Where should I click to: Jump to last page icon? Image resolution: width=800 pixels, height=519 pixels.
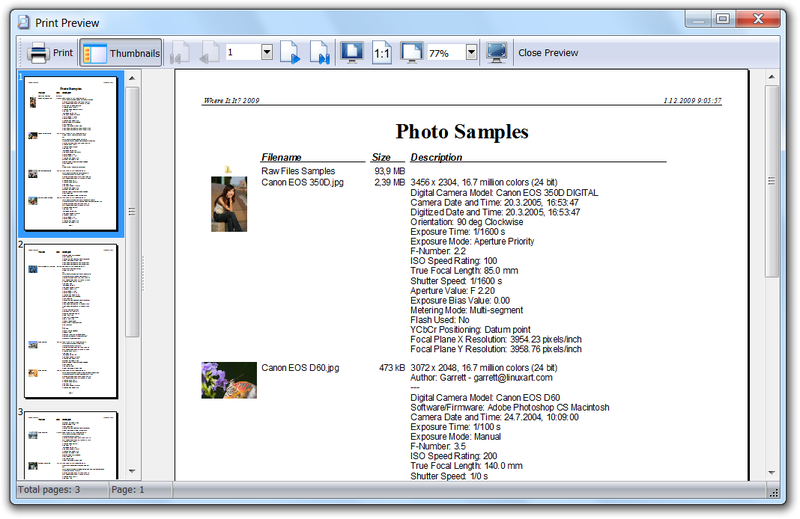pos(320,53)
